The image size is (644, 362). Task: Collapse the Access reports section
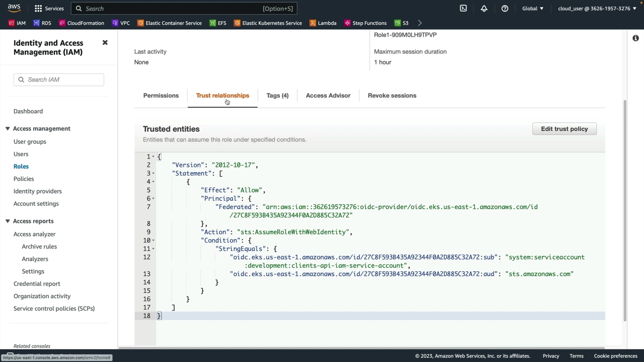8,221
